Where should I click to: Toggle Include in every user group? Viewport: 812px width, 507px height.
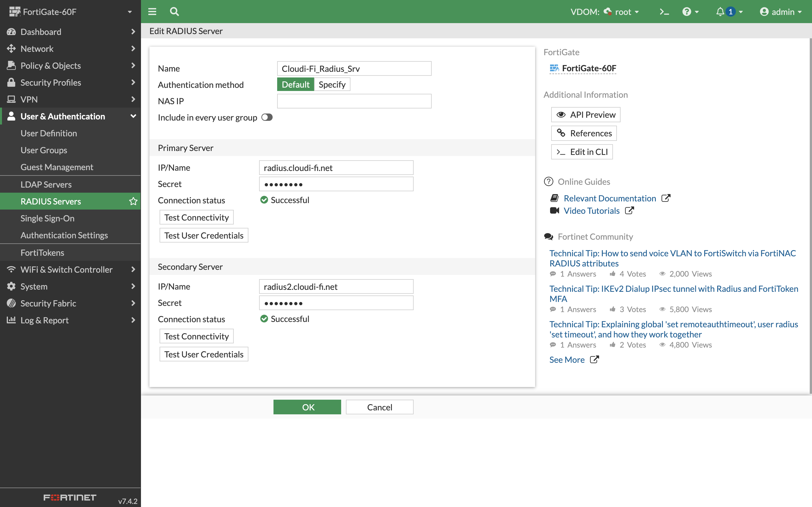pyautogui.click(x=267, y=117)
